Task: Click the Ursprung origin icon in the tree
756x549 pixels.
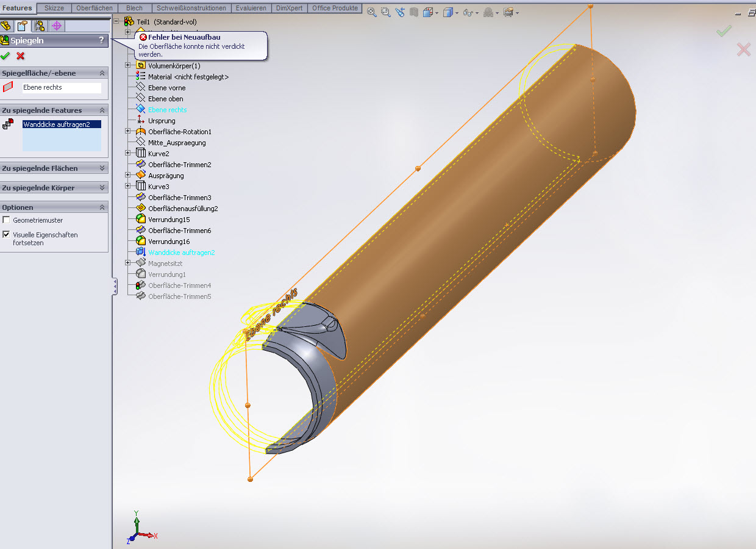Action: point(141,121)
